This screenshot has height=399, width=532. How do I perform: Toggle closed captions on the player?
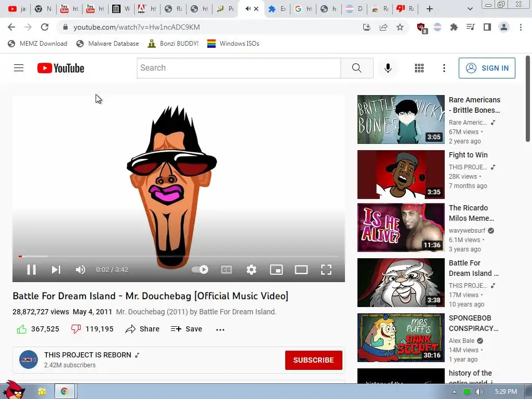227,270
